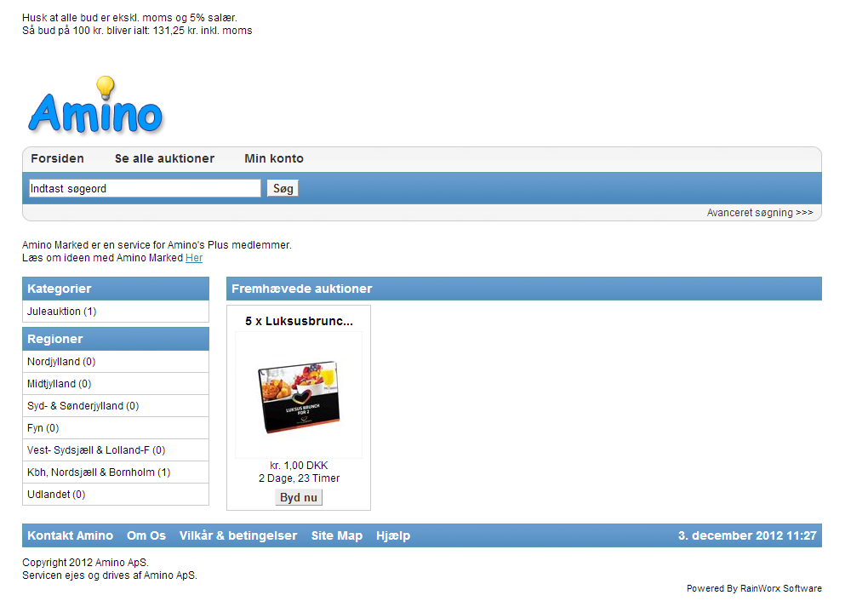The height and width of the screenshot is (601, 868).
Task: Open Min konto page
Action: pos(274,158)
